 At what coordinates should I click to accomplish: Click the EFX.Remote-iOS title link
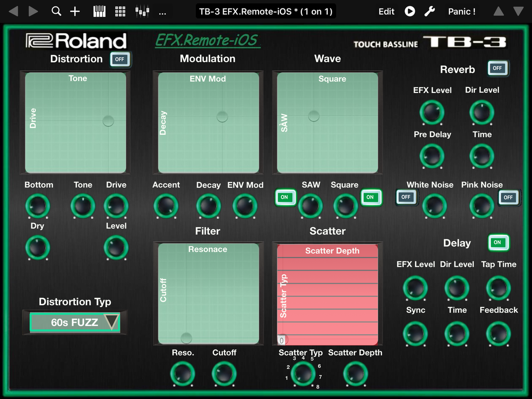208,40
